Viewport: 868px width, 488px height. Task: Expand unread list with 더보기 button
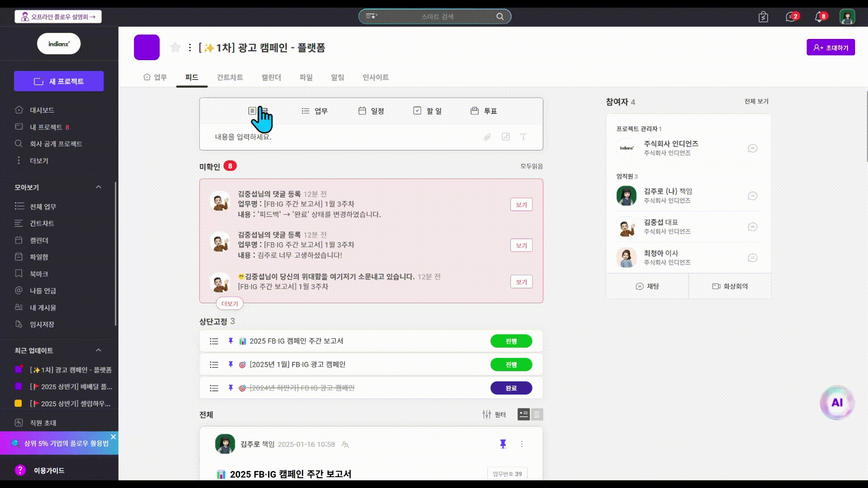point(230,304)
